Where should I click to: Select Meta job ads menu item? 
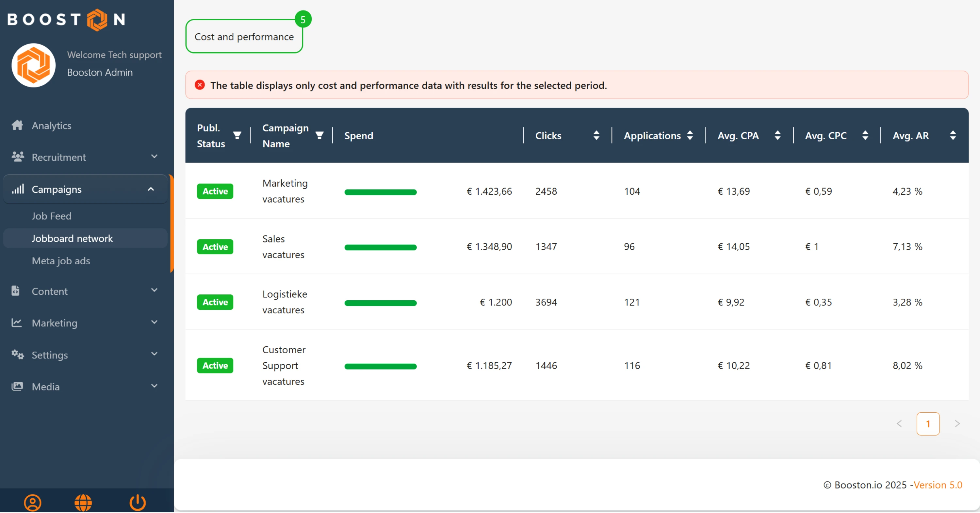[61, 261]
